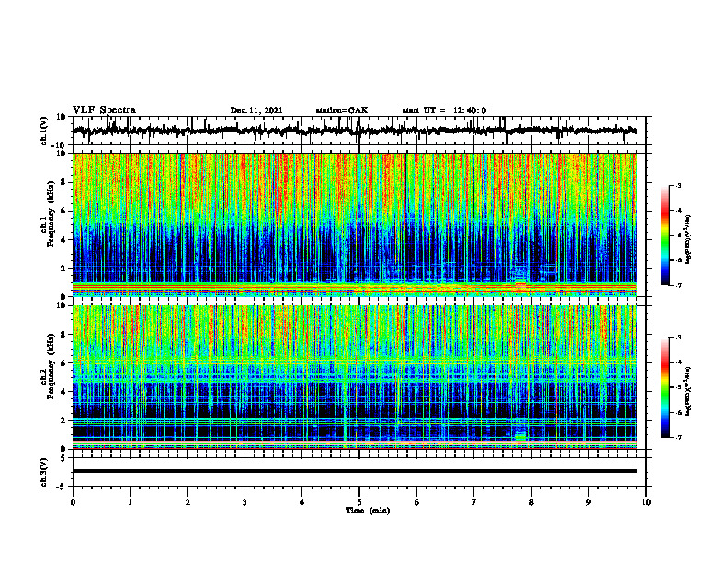This screenshot has width=728, height=563.
Task: Click the "ch.1(V)" waveform axis label
Action: click(x=44, y=131)
